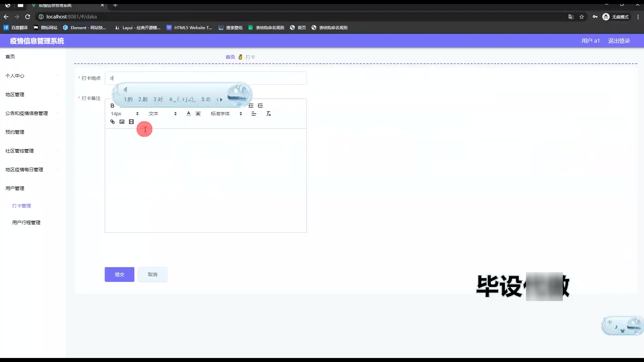The width and height of the screenshot is (644, 362).
Task: Bookmark page with the star icon
Action: pos(582,17)
